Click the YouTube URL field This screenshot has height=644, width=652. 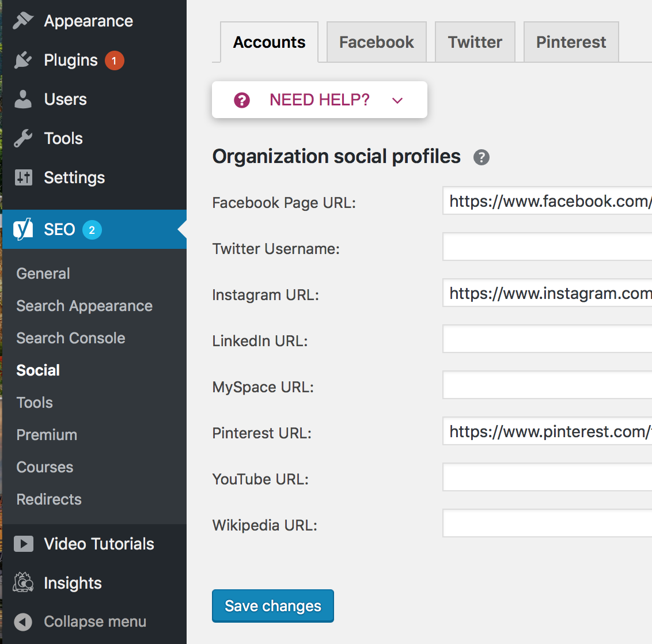pos(547,478)
